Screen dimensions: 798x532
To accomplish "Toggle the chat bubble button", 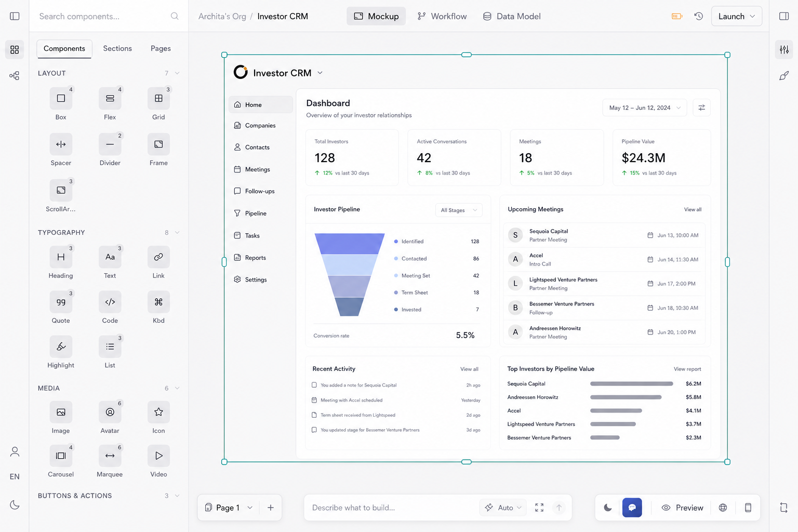I will [632, 508].
